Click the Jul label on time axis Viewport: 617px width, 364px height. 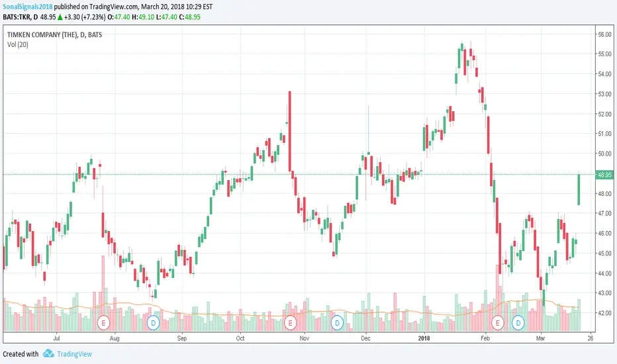coord(56,338)
